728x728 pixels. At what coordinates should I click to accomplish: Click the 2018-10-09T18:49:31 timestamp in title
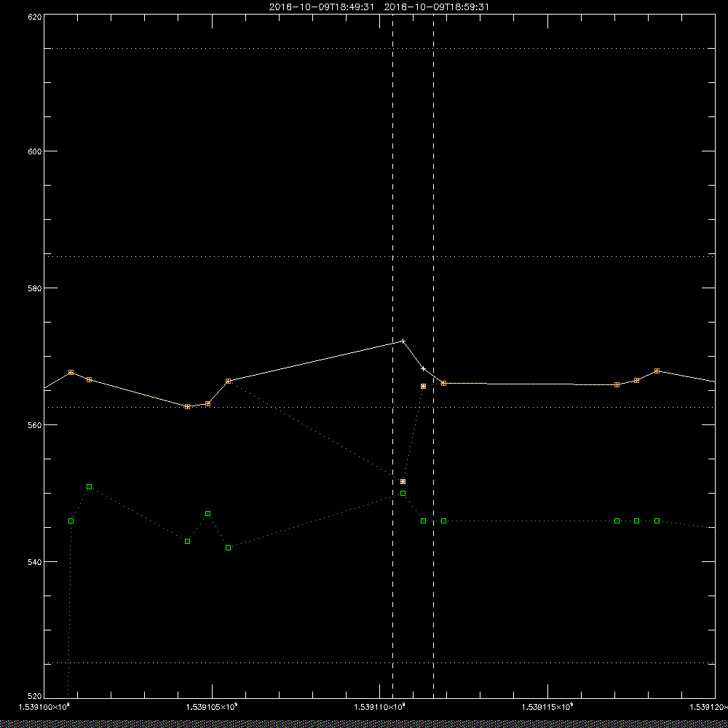click(x=321, y=7)
